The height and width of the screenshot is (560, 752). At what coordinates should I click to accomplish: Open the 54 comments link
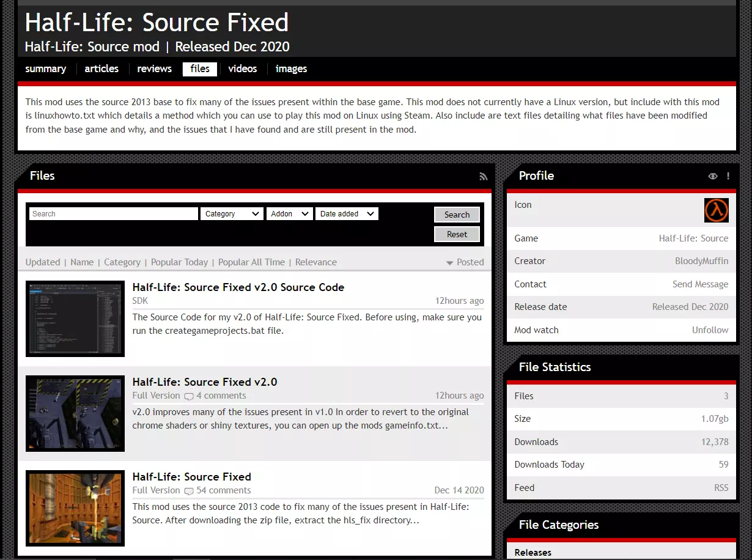click(224, 490)
